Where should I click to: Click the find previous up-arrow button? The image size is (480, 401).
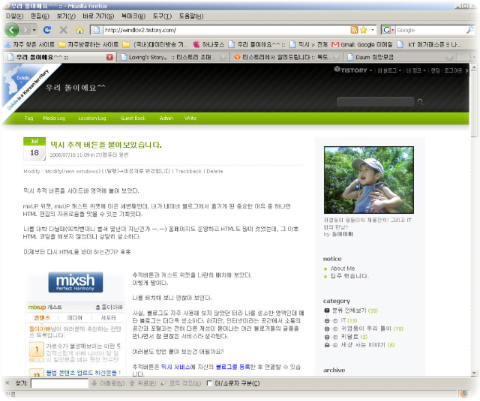click(x=142, y=383)
